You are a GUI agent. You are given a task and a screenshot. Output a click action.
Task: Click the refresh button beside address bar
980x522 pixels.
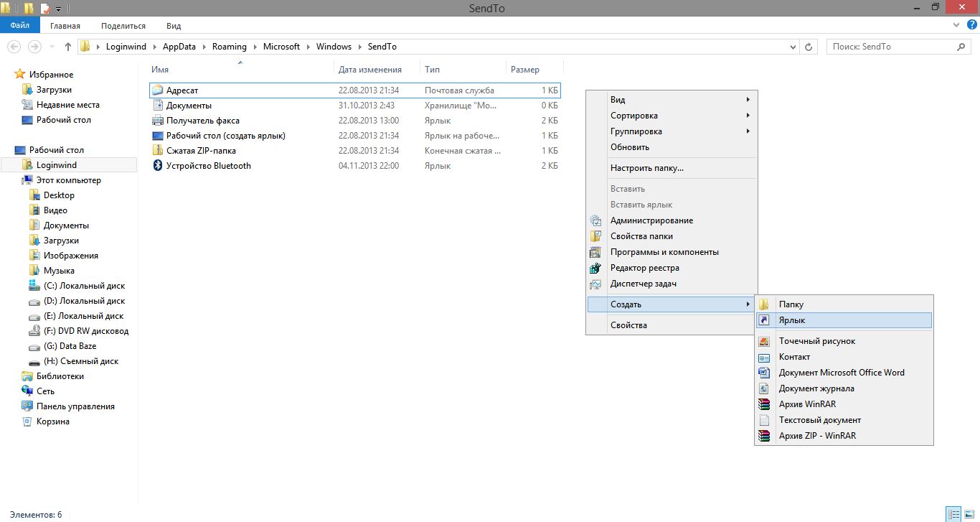coord(809,47)
